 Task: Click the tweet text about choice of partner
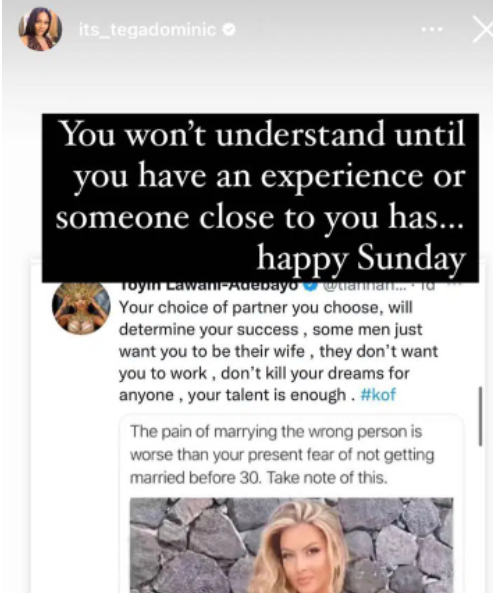click(278, 351)
